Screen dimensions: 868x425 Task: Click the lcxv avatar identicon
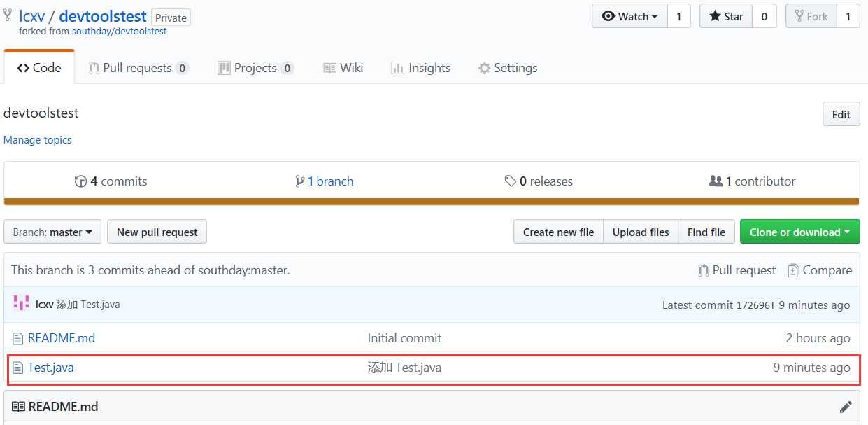(x=22, y=304)
